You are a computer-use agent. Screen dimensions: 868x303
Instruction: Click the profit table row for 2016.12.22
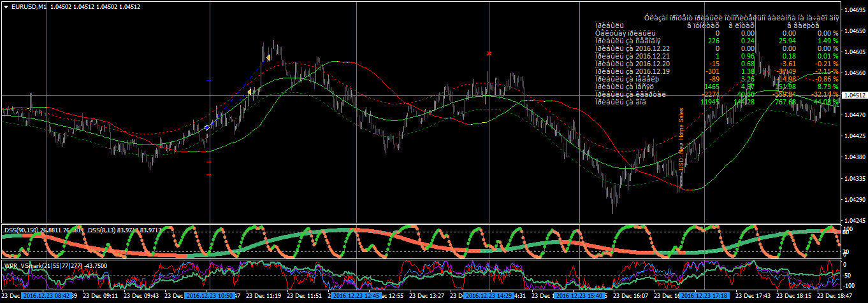(716, 48)
